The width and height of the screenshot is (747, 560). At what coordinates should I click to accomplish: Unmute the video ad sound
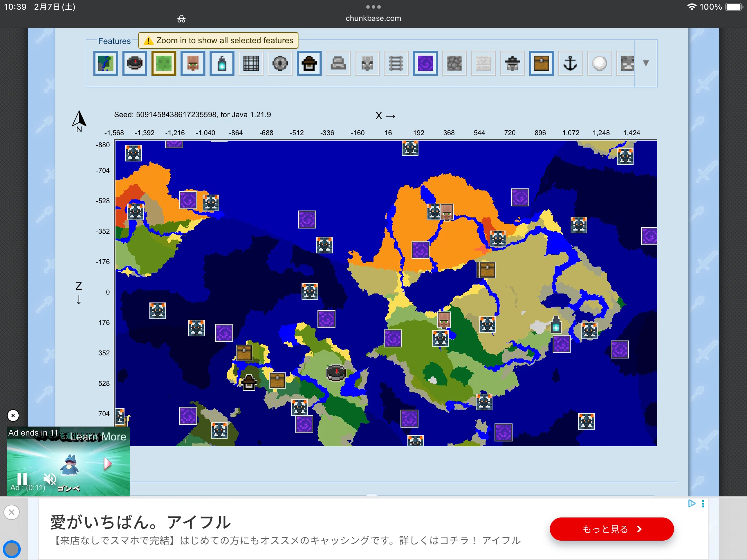(x=49, y=479)
